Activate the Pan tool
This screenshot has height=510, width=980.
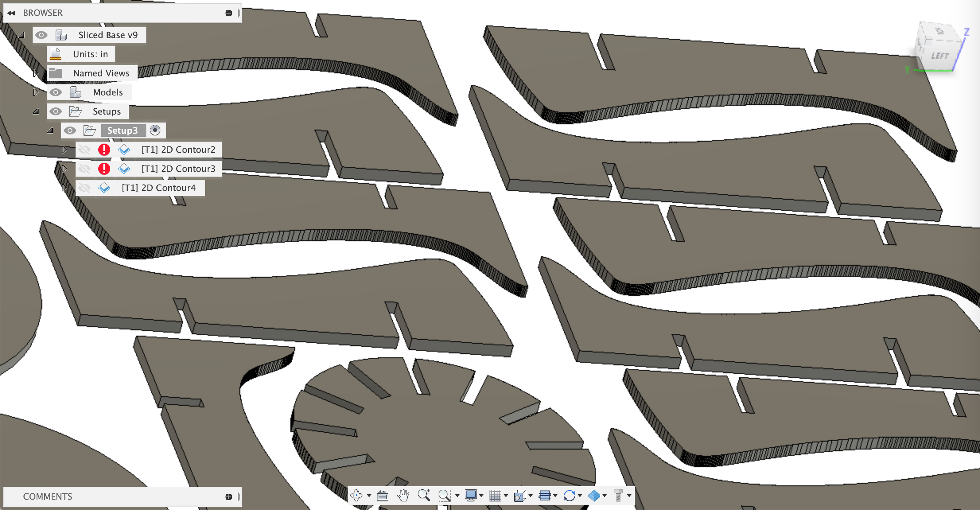point(403,496)
